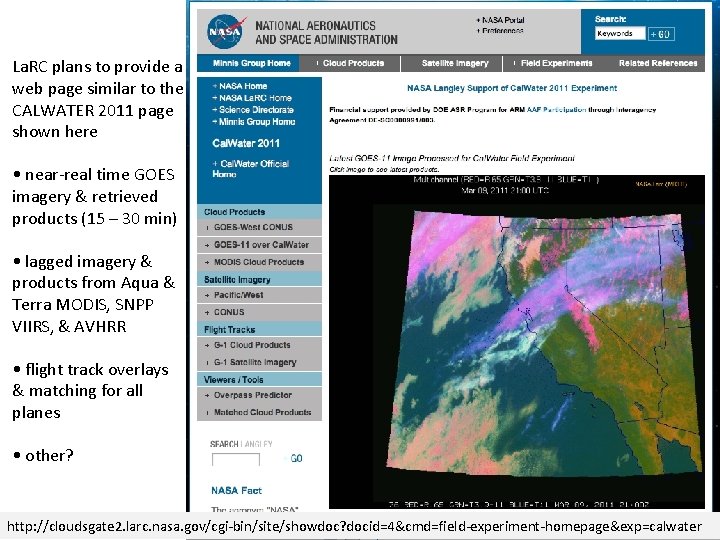
Task: Open Matched Cloud Products tool
Action: 259,412
